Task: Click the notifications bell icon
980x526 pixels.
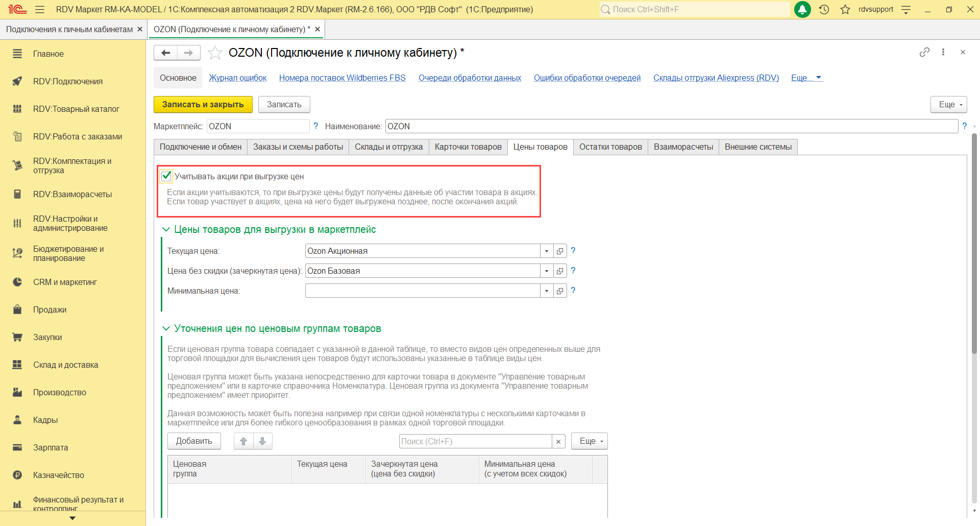Action: tap(802, 9)
